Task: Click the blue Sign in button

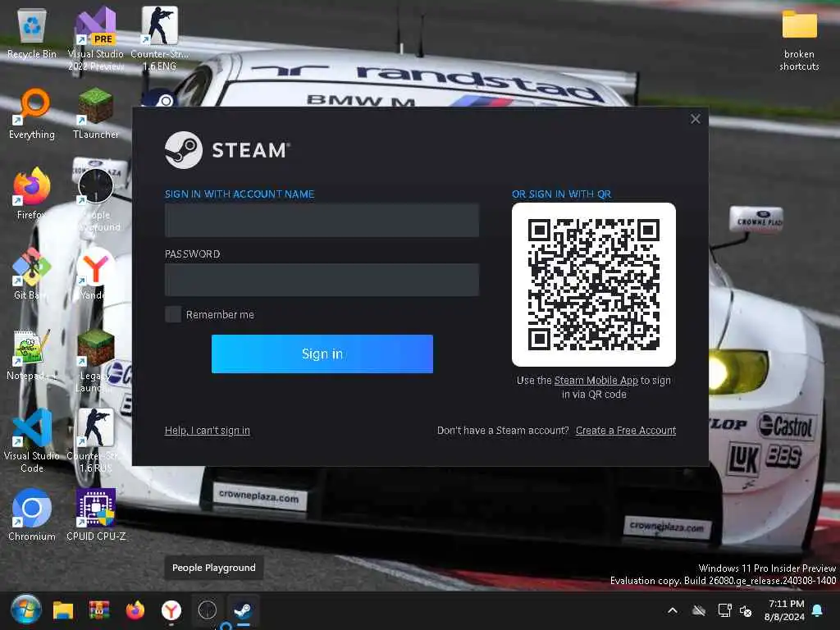Action: 322,354
